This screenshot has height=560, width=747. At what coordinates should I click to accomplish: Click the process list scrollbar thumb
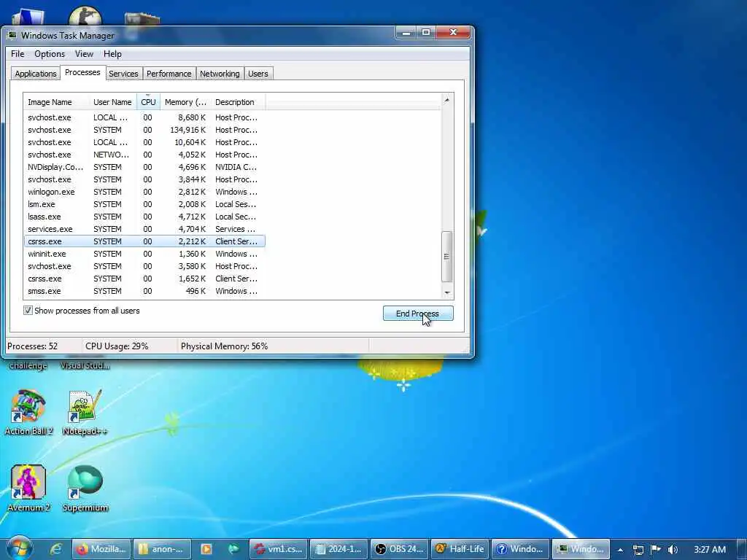pyautogui.click(x=447, y=256)
